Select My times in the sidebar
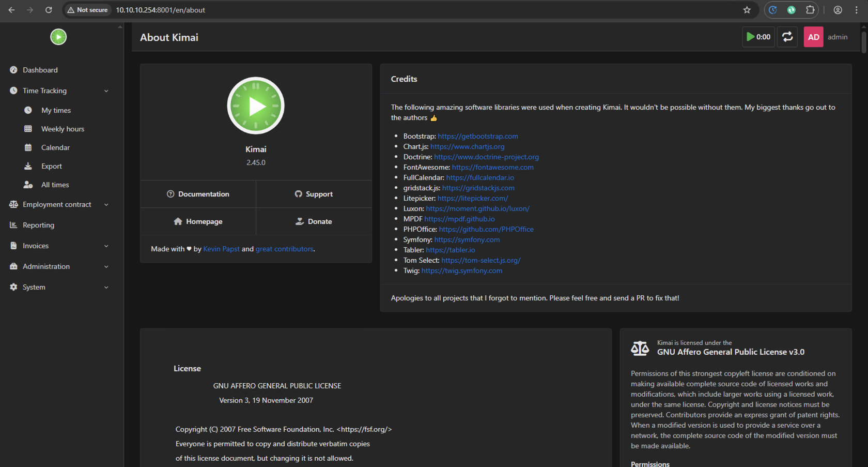This screenshot has height=467, width=868. pyautogui.click(x=56, y=110)
